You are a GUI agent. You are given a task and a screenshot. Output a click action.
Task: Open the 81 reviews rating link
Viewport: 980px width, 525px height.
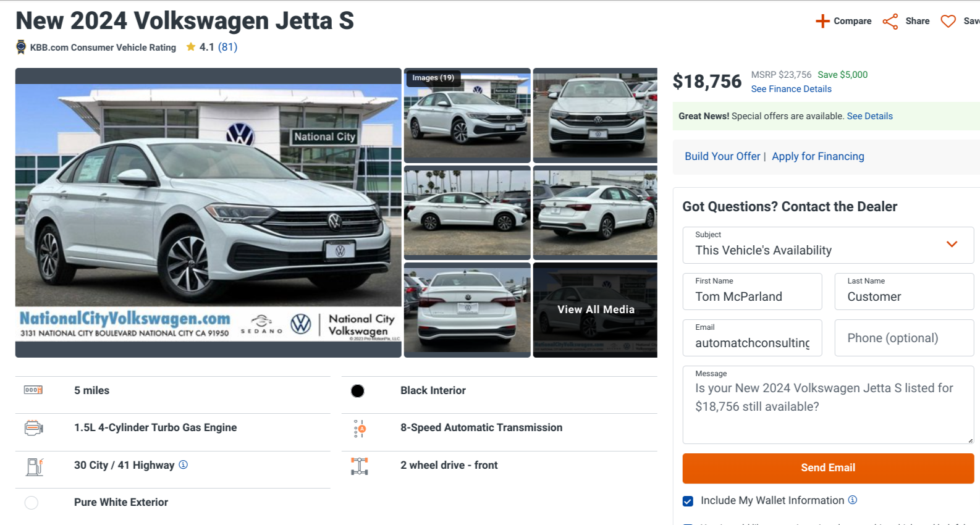(227, 47)
